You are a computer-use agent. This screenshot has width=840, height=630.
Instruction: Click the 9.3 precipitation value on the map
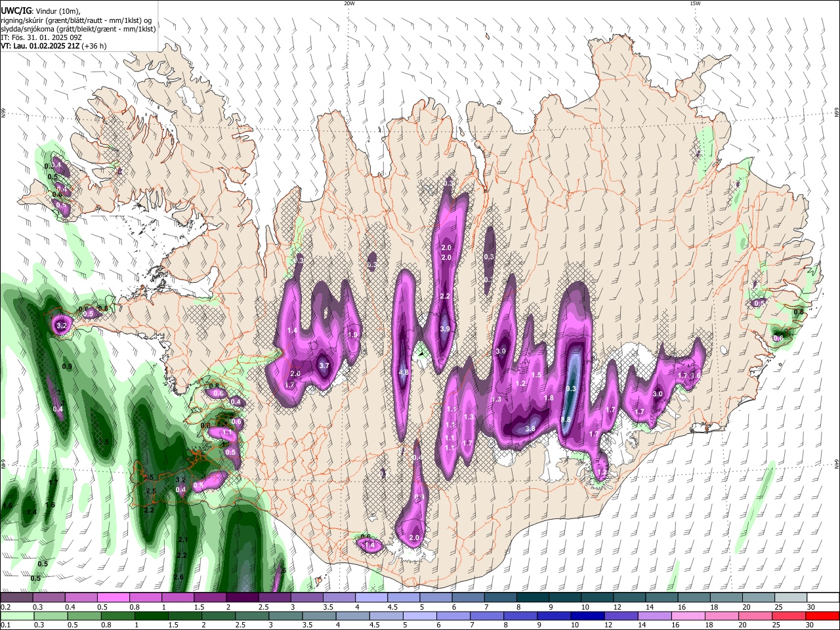[x=570, y=389]
